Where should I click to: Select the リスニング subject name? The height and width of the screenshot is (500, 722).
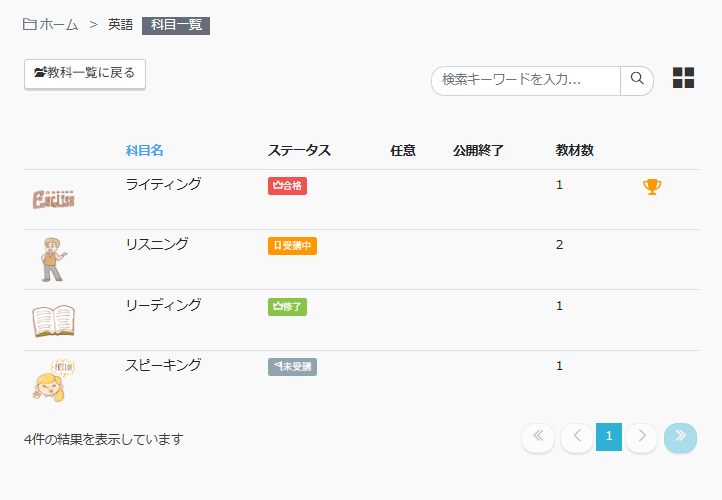(157, 244)
